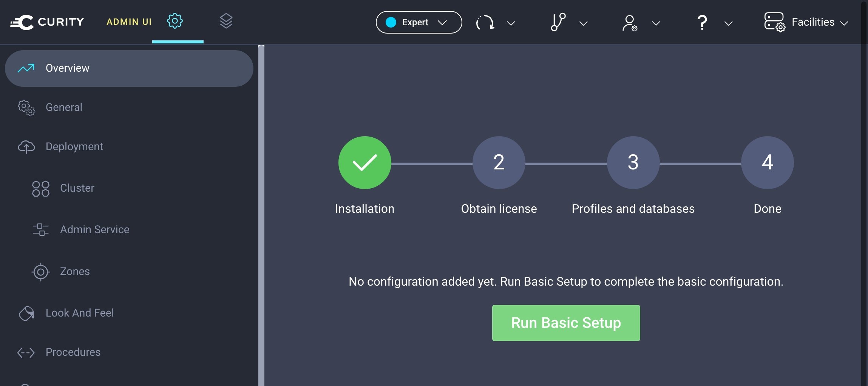Open the system settings gear tab
Viewport: 868px width, 386px height.
(x=175, y=21)
